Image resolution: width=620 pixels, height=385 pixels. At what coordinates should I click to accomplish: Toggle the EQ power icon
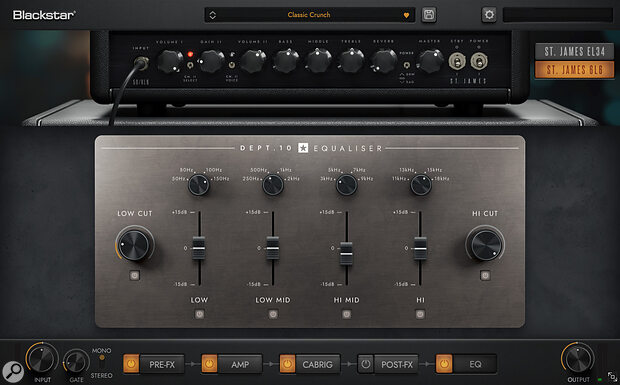click(444, 364)
